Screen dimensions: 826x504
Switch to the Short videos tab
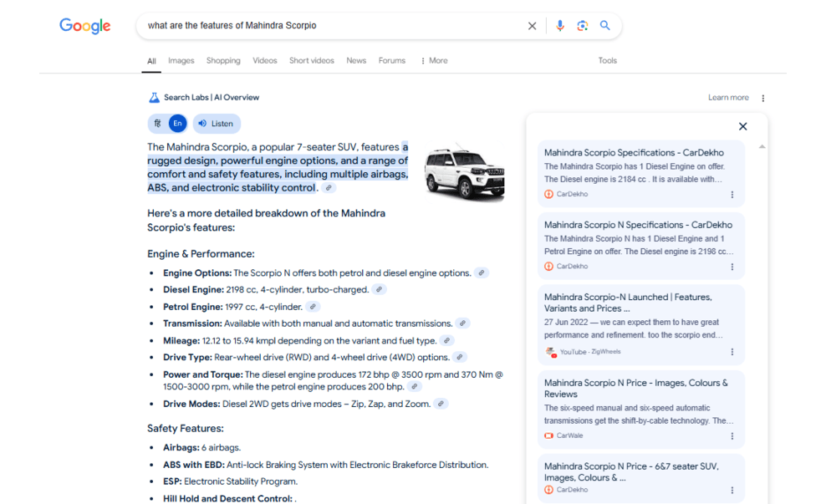point(311,61)
